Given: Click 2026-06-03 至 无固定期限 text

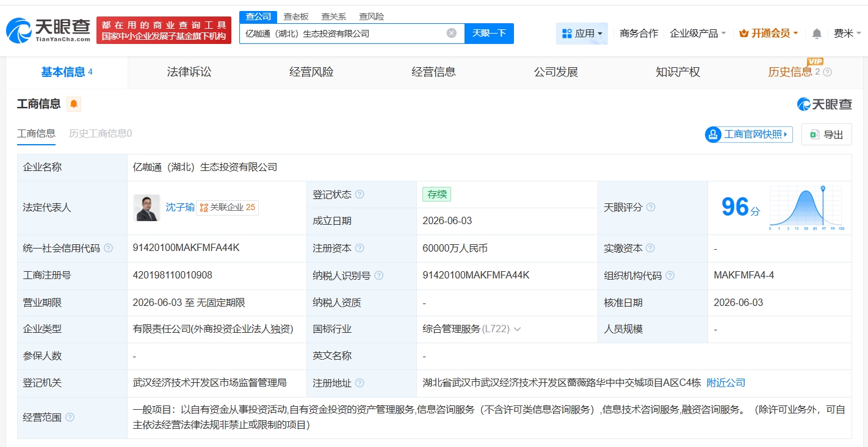Looking at the screenshot, I should tap(189, 302).
